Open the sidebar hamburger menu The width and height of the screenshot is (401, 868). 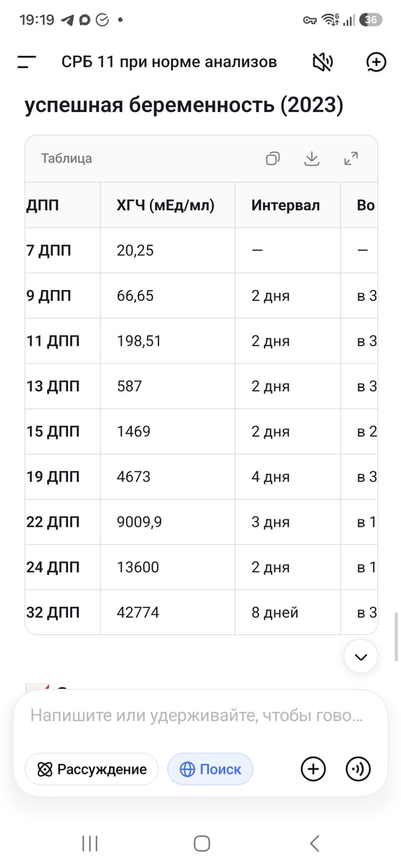pyautogui.click(x=27, y=62)
